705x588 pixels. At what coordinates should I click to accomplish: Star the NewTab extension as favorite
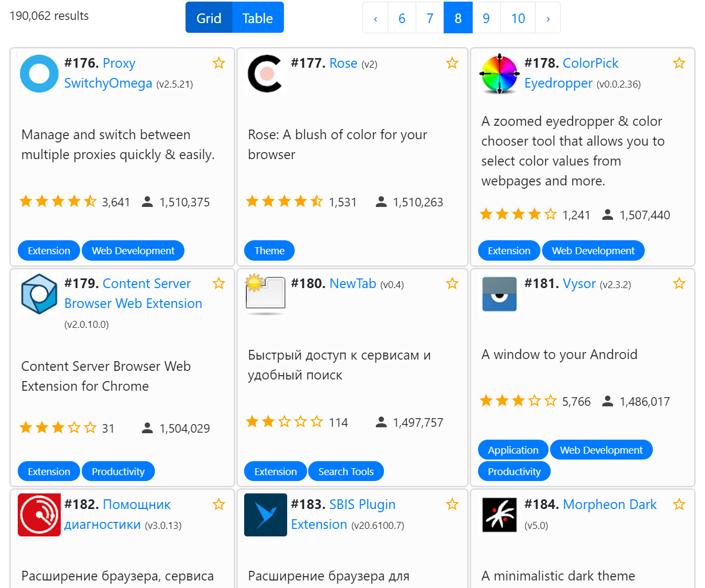pyautogui.click(x=452, y=284)
